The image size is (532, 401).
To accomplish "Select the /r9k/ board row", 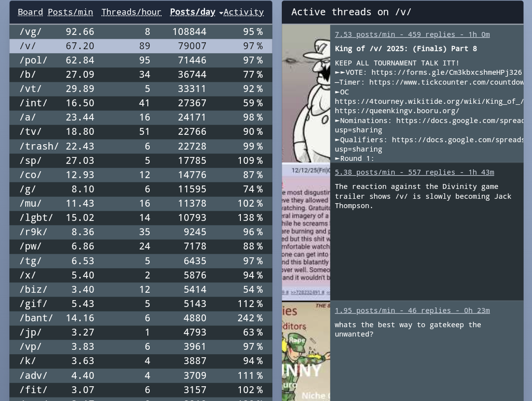I will click(141, 232).
